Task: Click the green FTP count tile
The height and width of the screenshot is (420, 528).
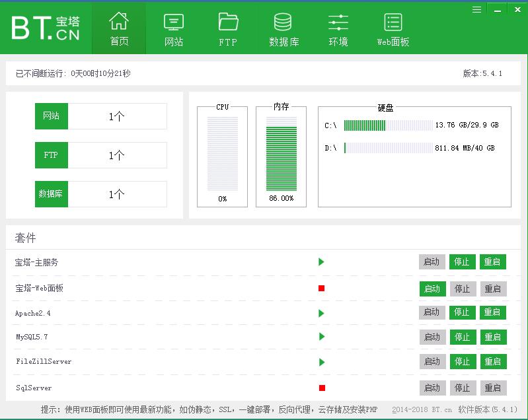Action: [x=52, y=155]
